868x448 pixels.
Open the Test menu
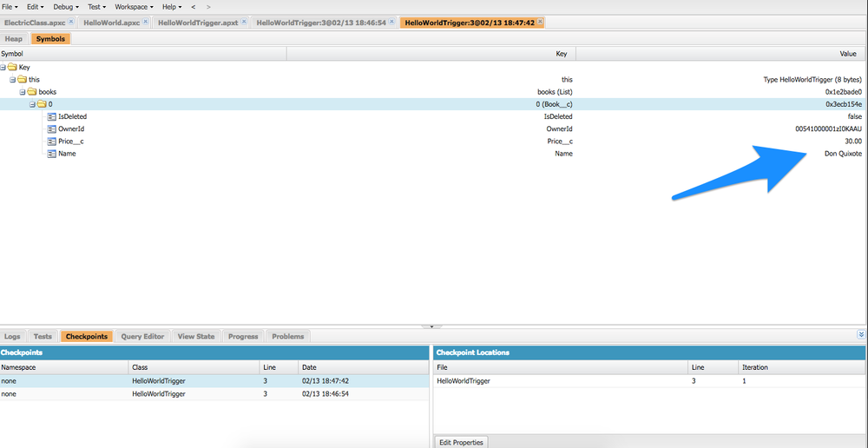pyautogui.click(x=96, y=7)
